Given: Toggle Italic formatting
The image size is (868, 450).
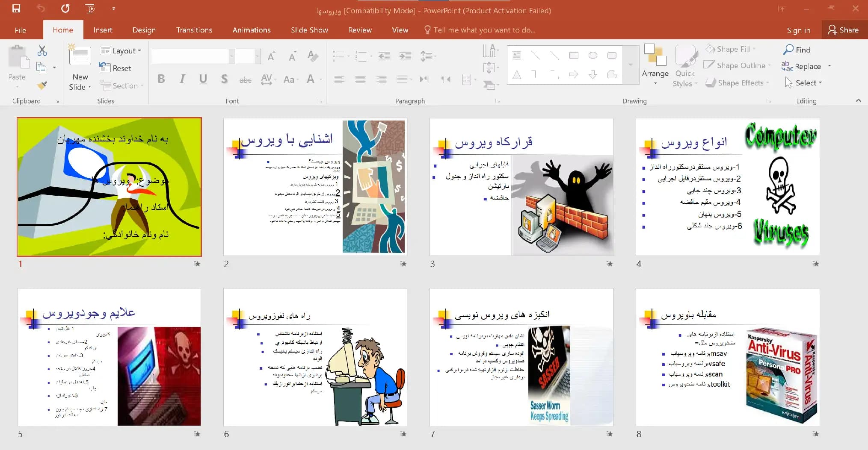Looking at the screenshot, I should [182, 79].
